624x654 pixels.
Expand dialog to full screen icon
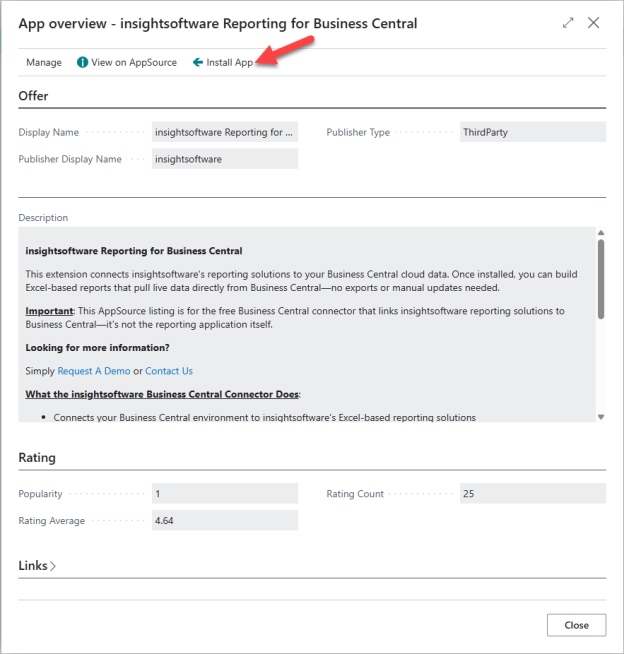pyautogui.click(x=568, y=23)
